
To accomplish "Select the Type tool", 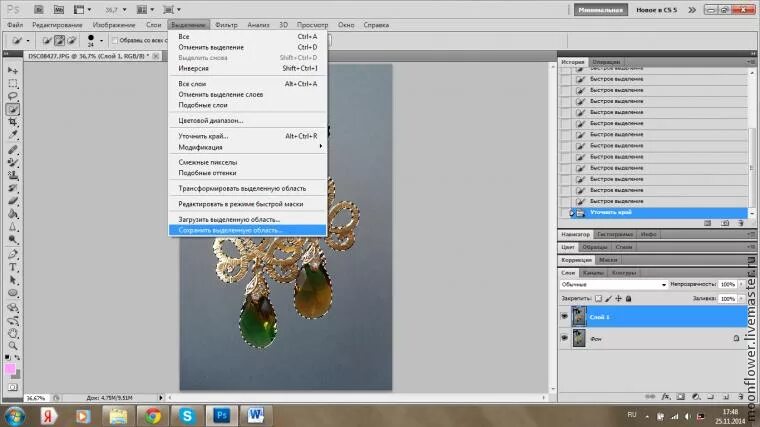I will coord(13,267).
